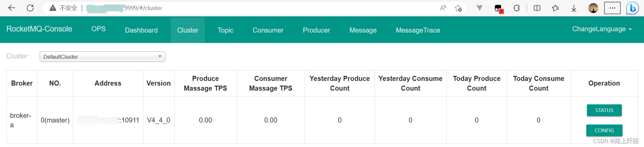Open the browser settings and more menu

[612, 8]
